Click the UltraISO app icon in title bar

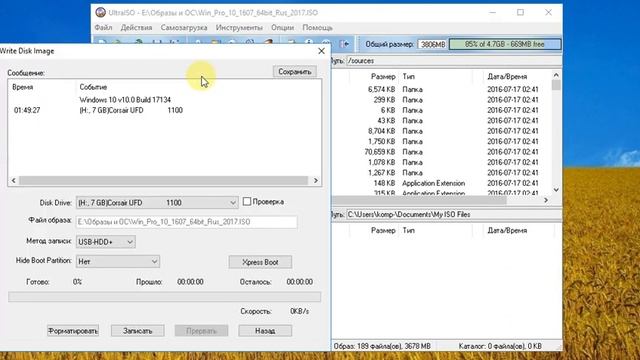tap(100, 12)
